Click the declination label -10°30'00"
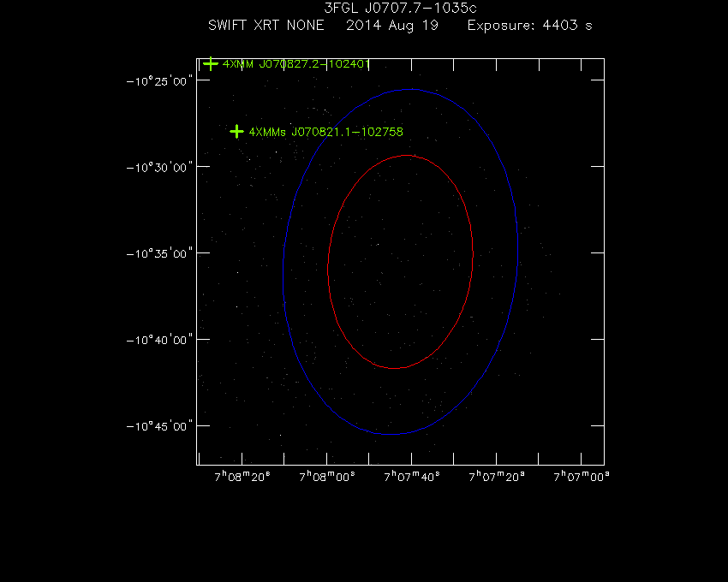This screenshot has height=582, width=728. point(159,168)
